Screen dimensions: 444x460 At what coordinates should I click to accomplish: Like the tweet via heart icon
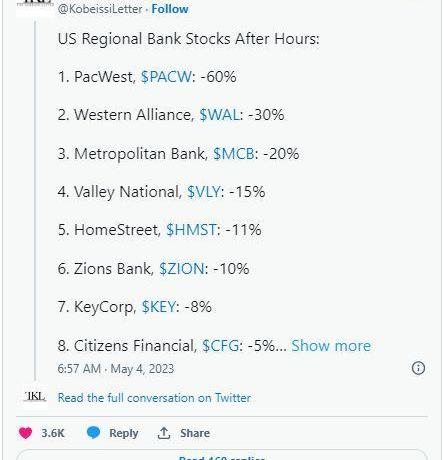click(25, 433)
